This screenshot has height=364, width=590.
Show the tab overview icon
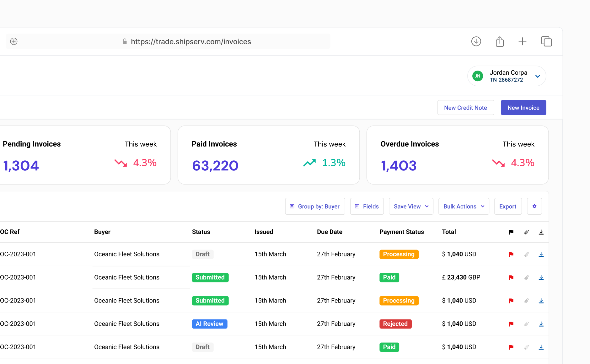pyautogui.click(x=546, y=41)
